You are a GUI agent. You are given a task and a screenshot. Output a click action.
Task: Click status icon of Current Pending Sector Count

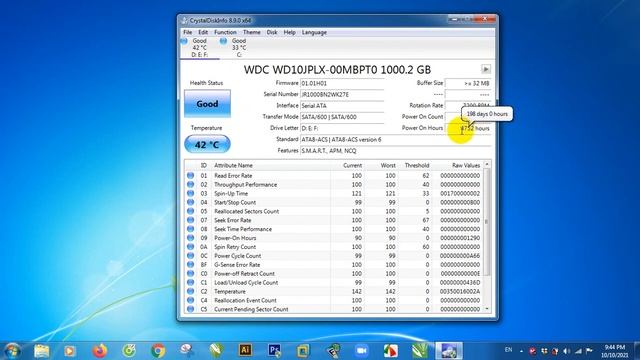point(190,309)
